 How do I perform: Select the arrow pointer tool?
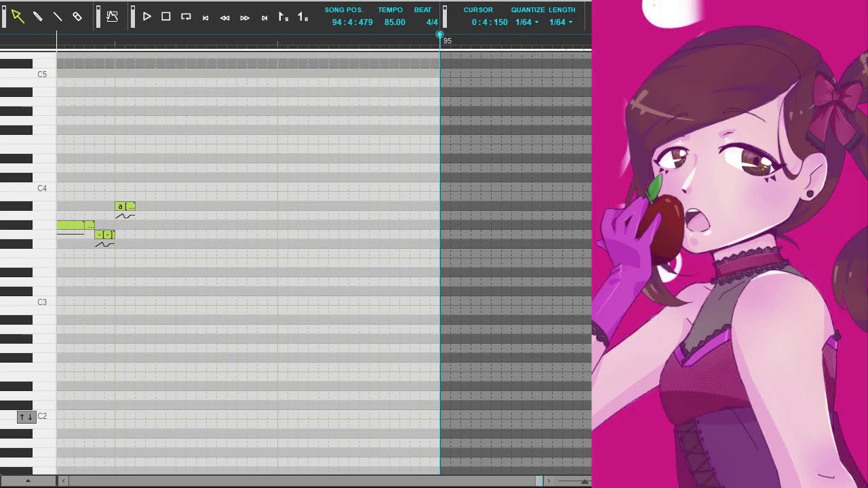(x=18, y=16)
